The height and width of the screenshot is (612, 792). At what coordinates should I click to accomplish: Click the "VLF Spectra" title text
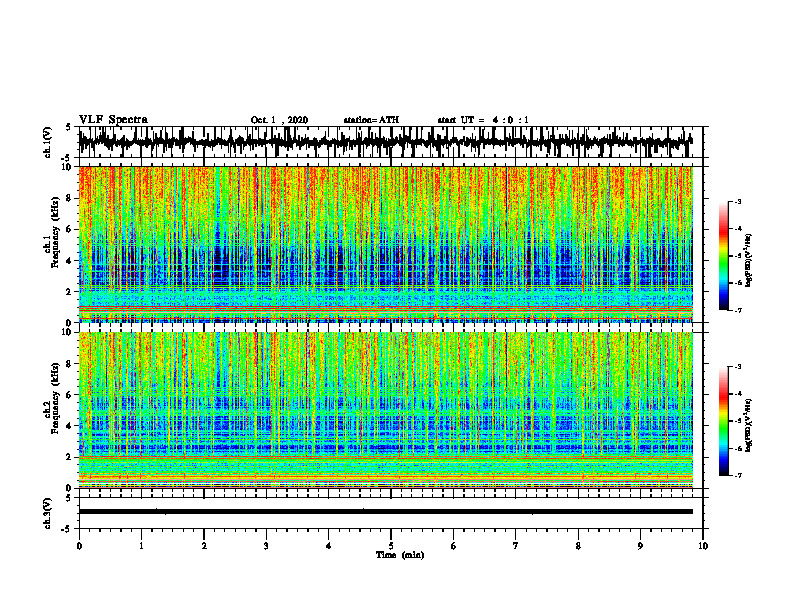[113, 120]
